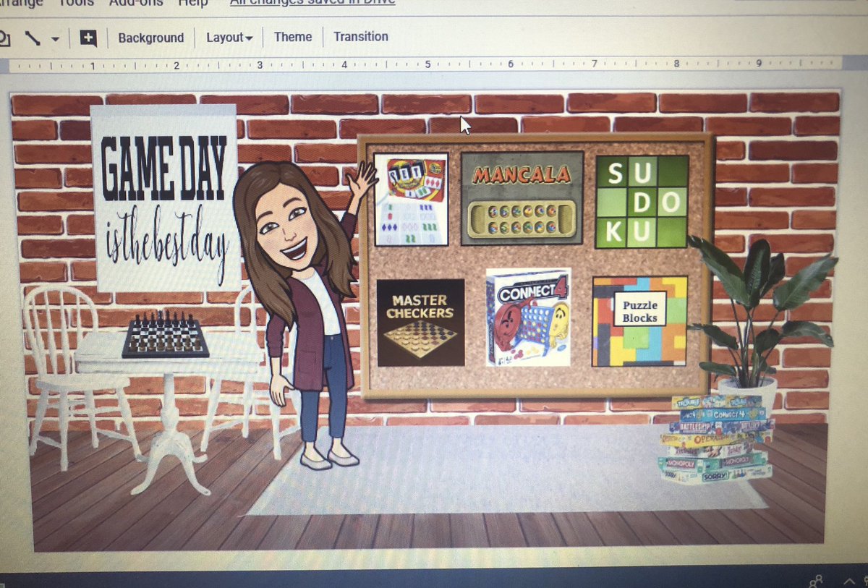868x588 pixels.
Task: Select the Connect 4 box image
Action: (528, 316)
